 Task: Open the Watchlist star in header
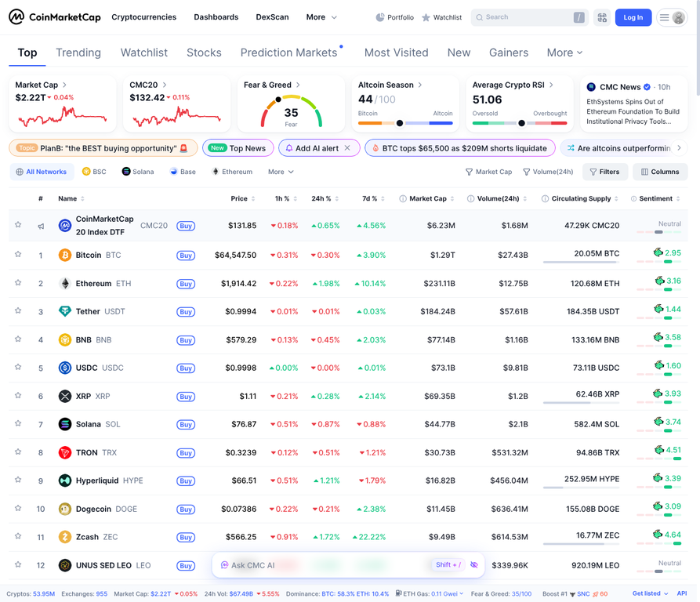coord(426,17)
